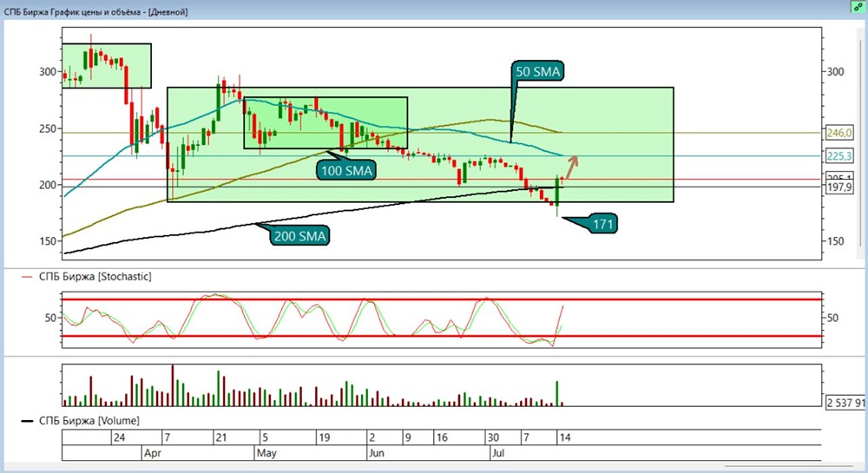Image resolution: width=868 pixels, height=473 pixels.
Task: Click the chart window title 'СПБ Биржа График цены и объёма'
Action: pos(74,11)
